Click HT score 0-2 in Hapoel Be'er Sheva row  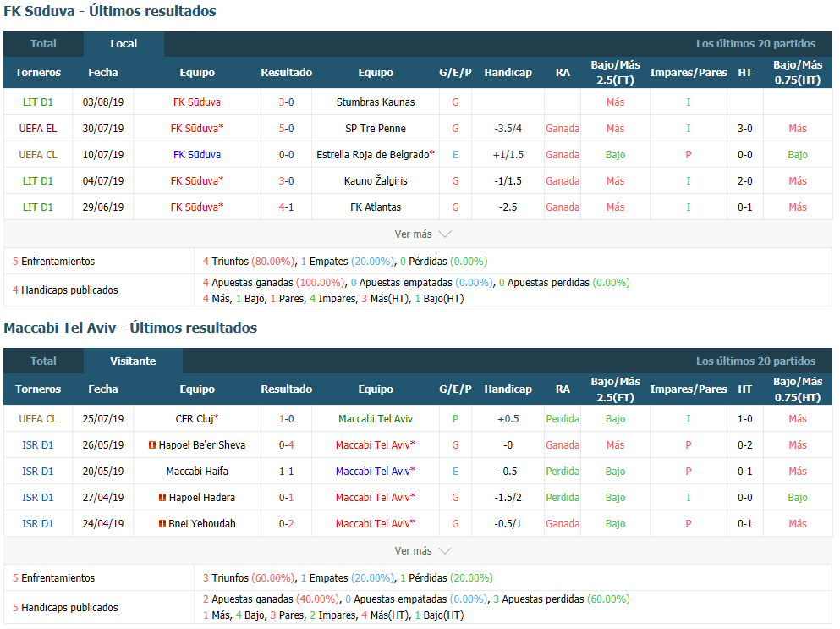[745, 445]
